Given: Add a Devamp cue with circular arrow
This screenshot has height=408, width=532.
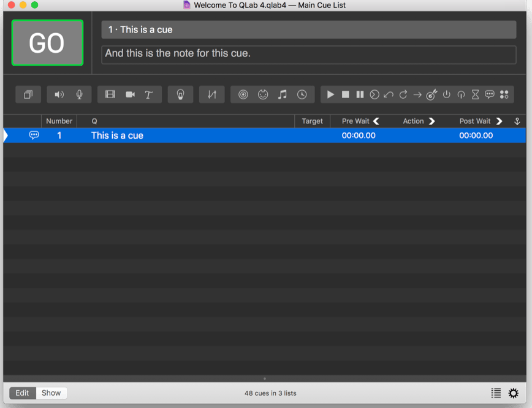Looking at the screenshot, I should (403, 94).
